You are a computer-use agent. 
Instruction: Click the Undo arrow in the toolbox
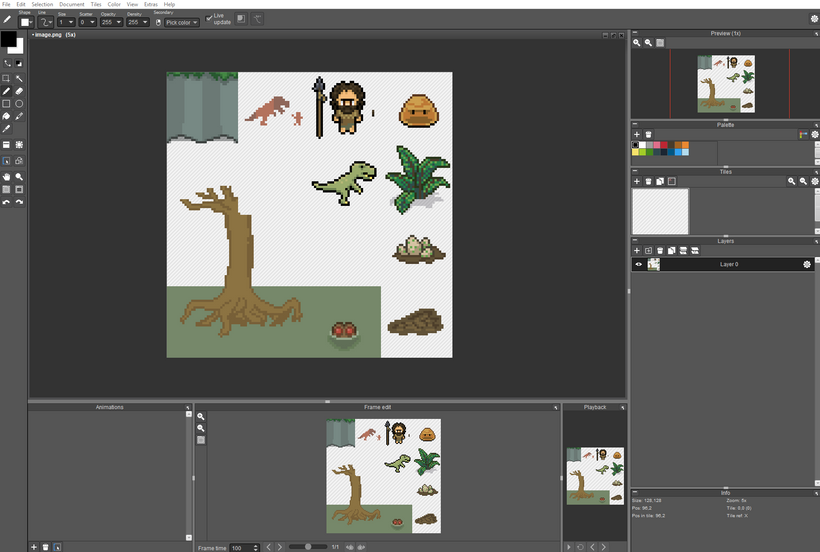7,202
